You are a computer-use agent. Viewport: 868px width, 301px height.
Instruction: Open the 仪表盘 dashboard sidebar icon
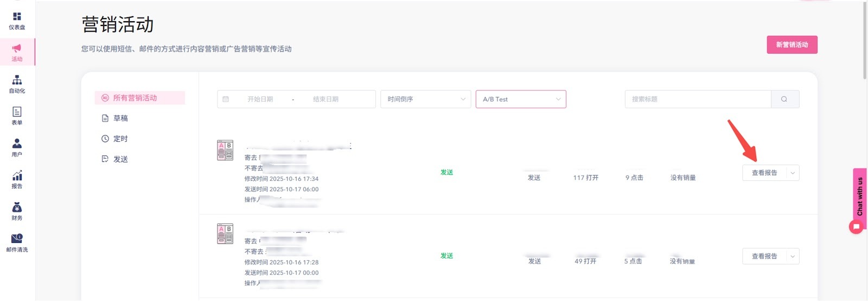coord(17,21)
